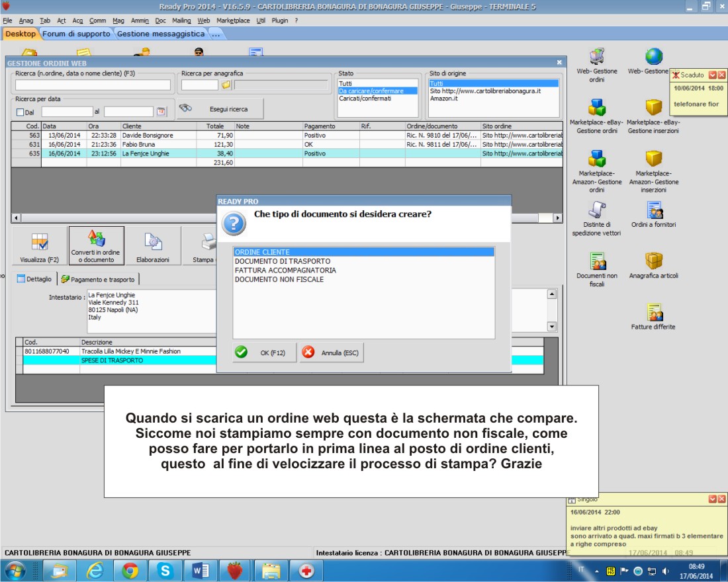Switch to Gestione messaggistica tab
This screenshot has width=728, height=582.
[x=161, y=34]
